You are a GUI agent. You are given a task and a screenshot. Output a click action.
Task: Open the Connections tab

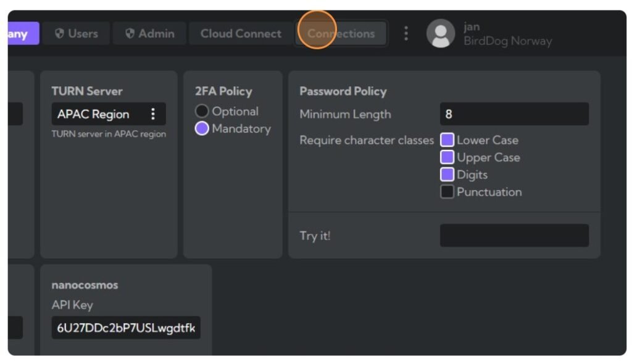(x=341, y=34)
